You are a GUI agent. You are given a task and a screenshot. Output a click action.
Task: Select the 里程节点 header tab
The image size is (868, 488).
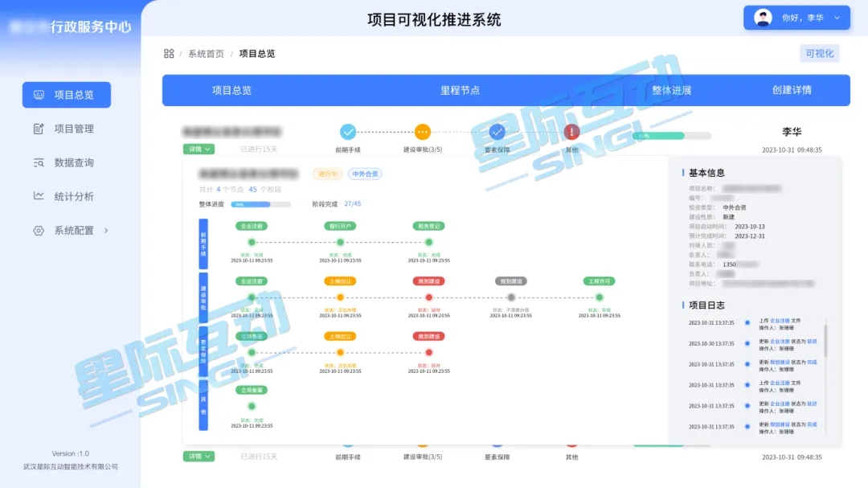click(460, 90)
